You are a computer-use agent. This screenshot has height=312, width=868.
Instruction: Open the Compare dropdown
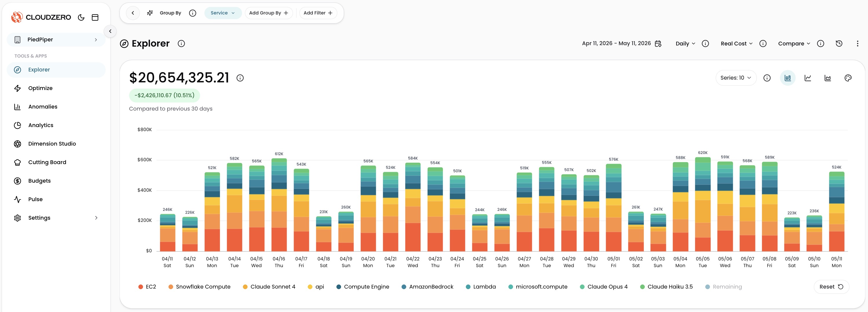[794, 43]
